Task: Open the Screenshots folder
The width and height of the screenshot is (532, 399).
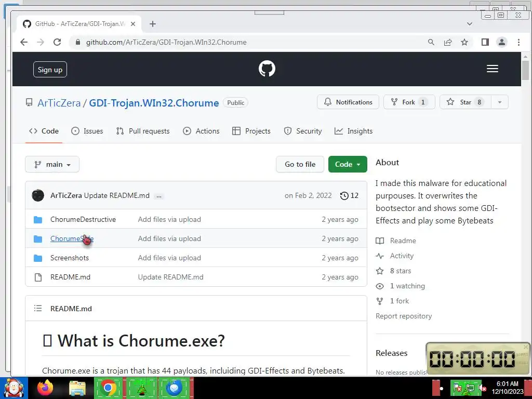Action: pyautogui.click(x=70, y=258)
